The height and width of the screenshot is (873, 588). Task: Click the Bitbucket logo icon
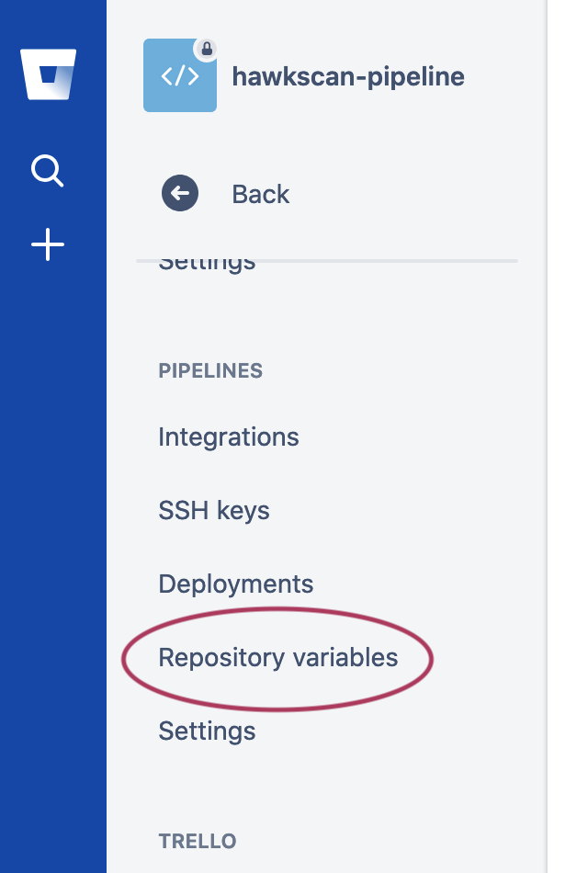(x=47, y=74)
